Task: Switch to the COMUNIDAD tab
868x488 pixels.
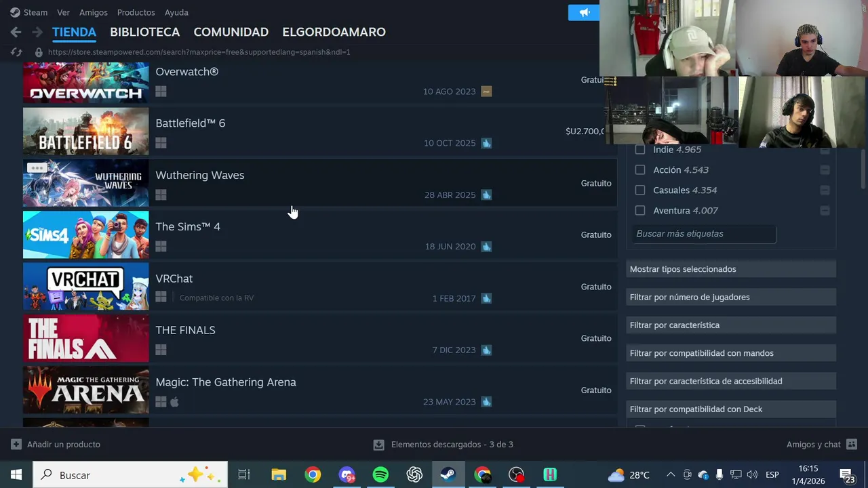Action: click(x=231, y=32)
